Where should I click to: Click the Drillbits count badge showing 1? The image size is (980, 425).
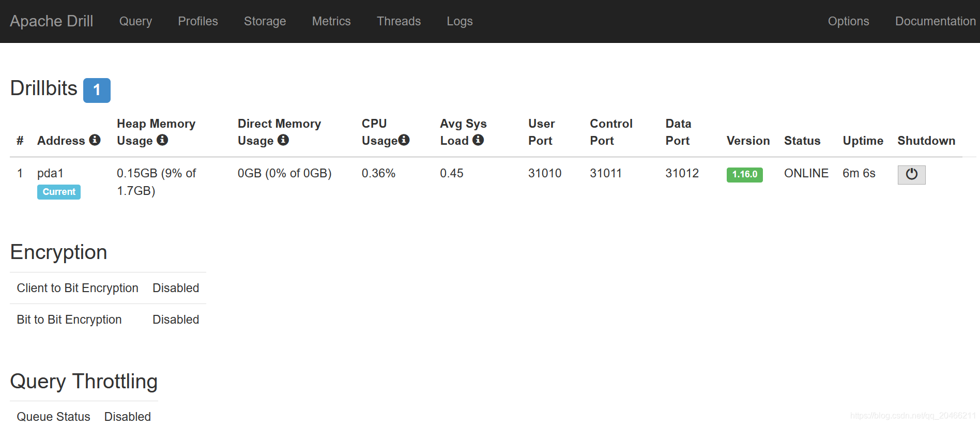(x=97, y=90)
